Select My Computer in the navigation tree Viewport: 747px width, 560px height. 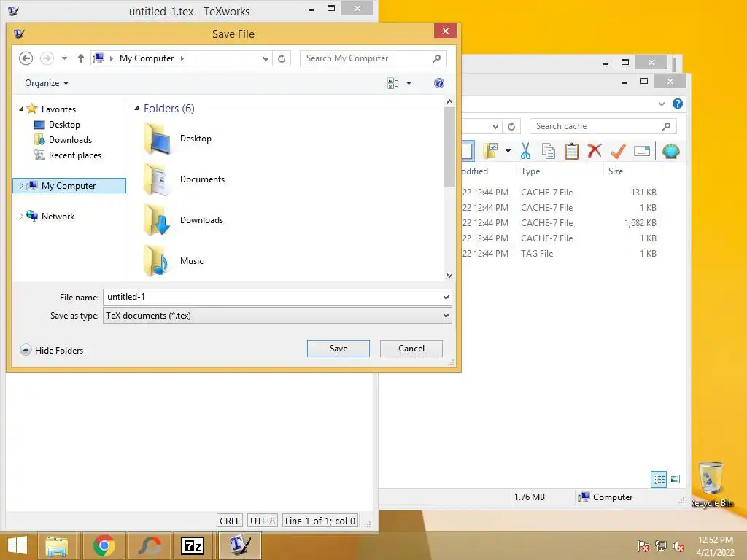[x=69, y=186]
